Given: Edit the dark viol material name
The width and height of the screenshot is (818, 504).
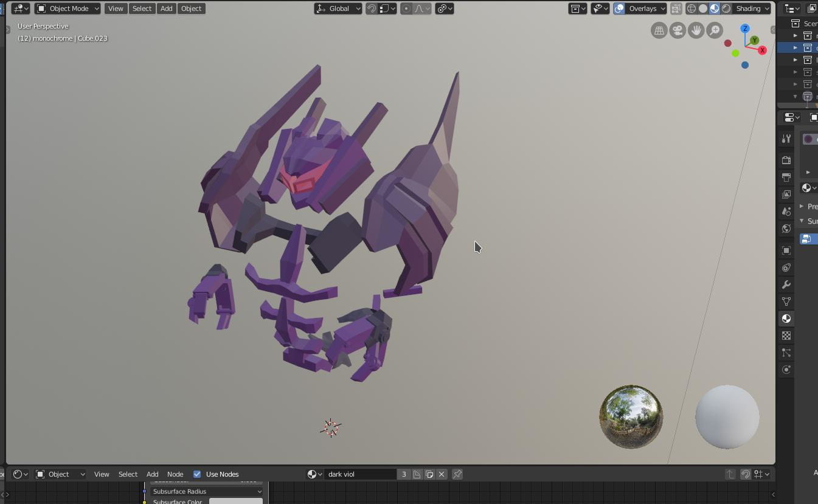Looking at the screenshot, I should tap(361, 474).
